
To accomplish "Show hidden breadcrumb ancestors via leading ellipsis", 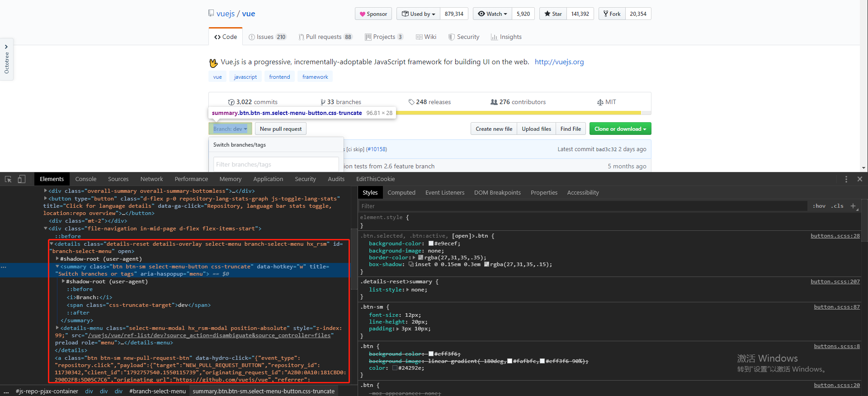I will (6, 391).
